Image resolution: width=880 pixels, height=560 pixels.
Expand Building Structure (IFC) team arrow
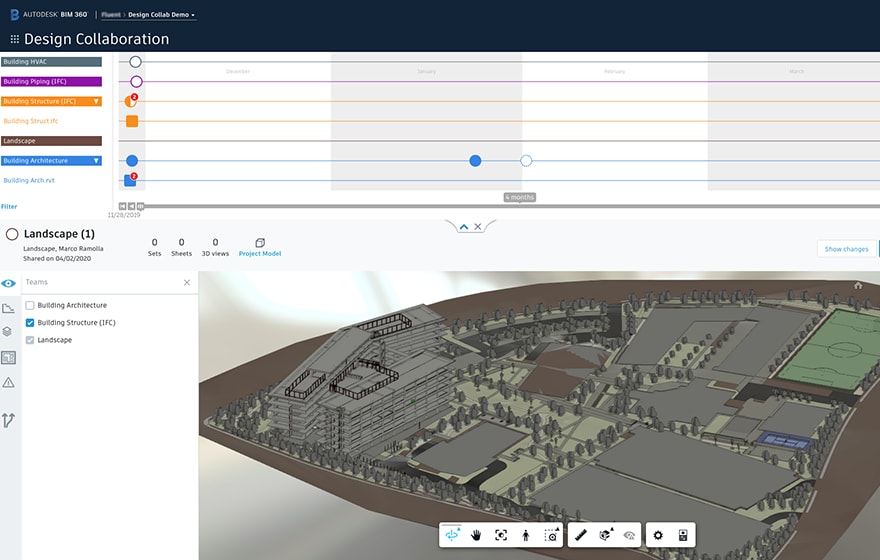tap(97, 102)
